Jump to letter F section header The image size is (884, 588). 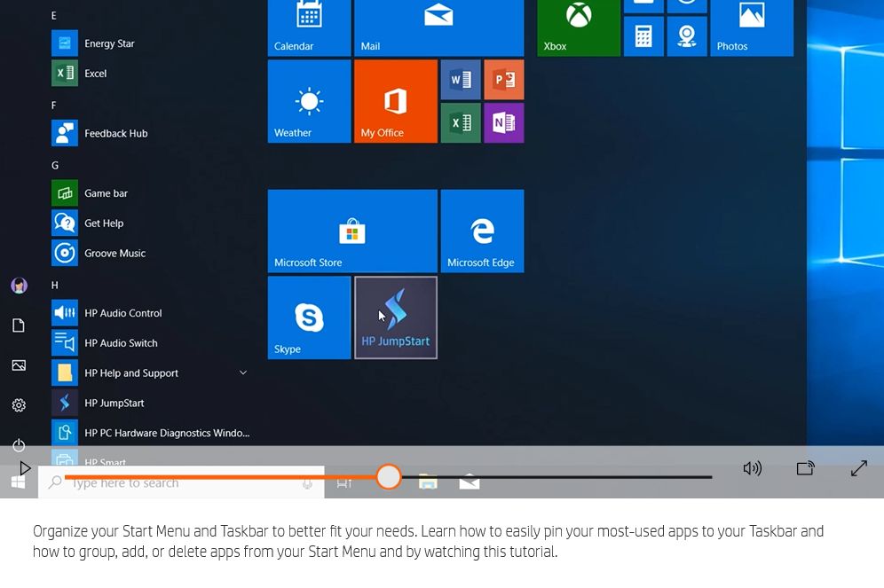coord(54,106)
